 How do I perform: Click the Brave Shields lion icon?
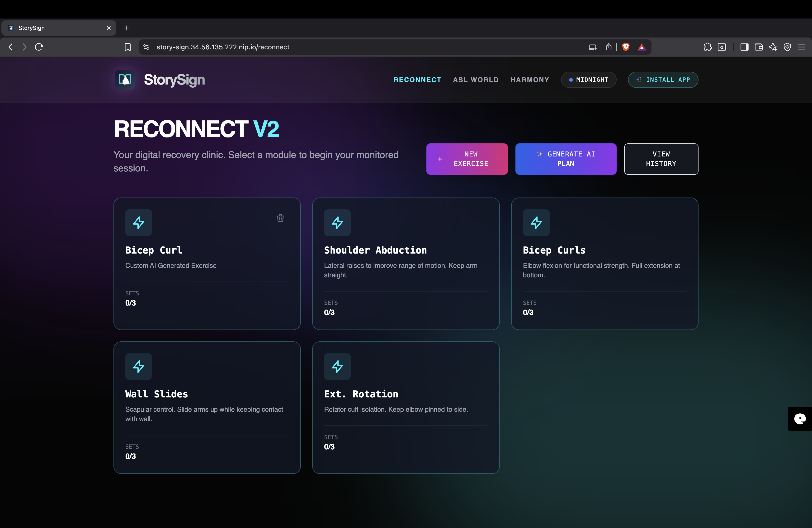[625, 47]
